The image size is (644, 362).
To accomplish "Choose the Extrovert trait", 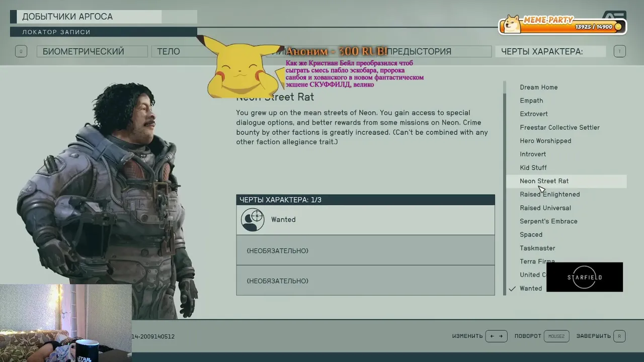I will [x=534, y=114].
